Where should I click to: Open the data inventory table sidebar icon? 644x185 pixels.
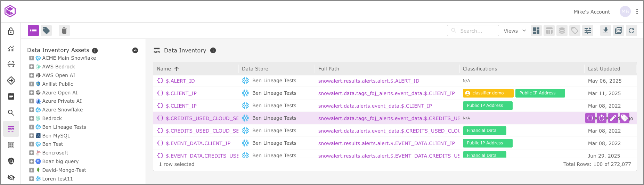(x=11, y=129)
